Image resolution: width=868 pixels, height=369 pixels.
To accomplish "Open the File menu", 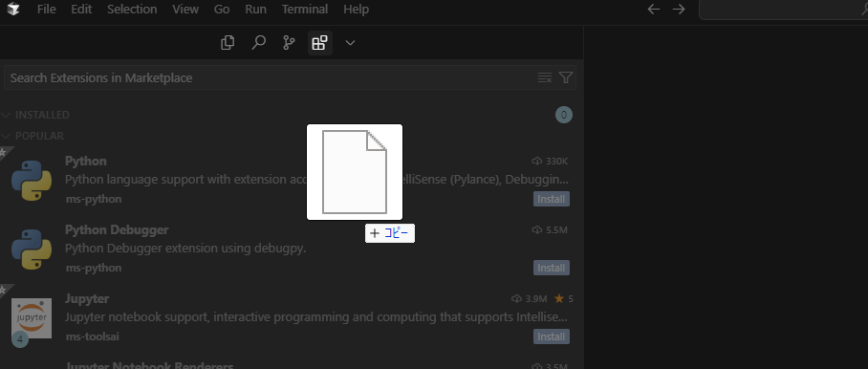I will click(x=47, y=10).
